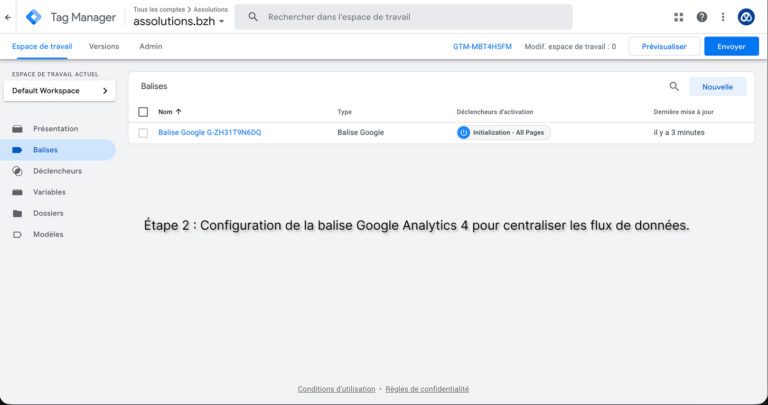Click the Assolutions breadcrumb

click(x=211, y=9)
